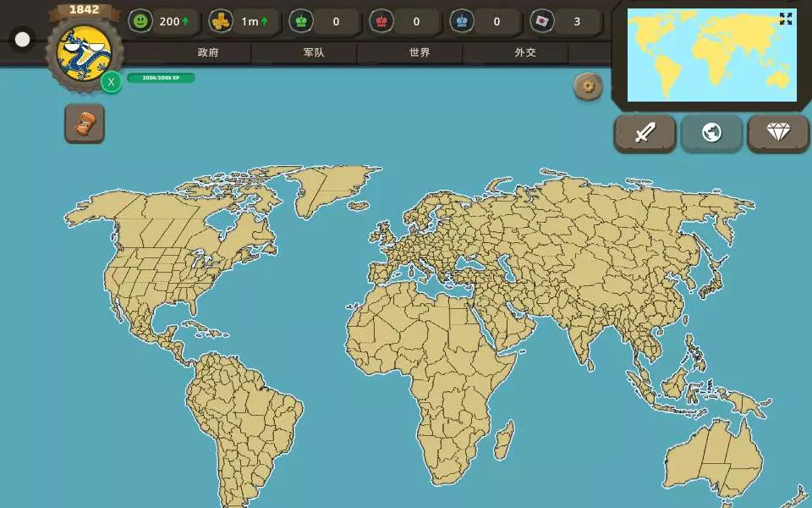Click the 1842 year banner
Screen dimensions: 812x508
click(84, 10)
